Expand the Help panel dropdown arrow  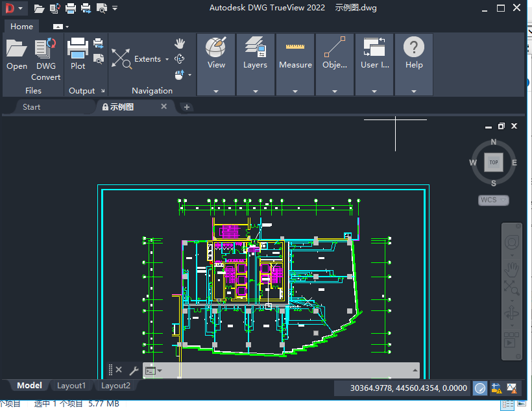click(414, 92)
